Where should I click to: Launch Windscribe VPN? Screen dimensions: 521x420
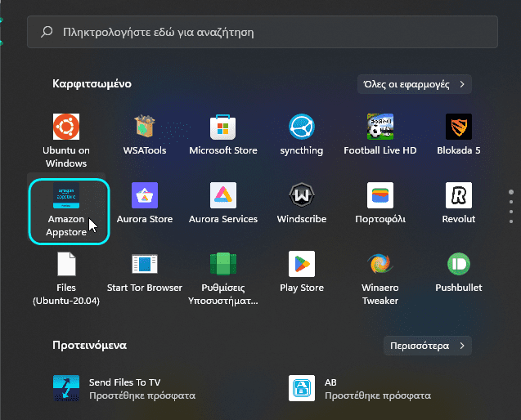point(301,203)
